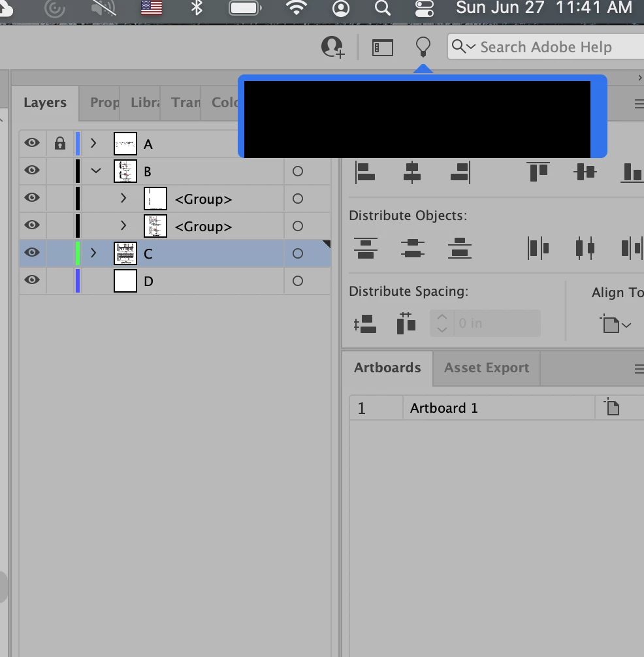
Task: Hide layer B with its eye icon
Action: coord(32,170)
